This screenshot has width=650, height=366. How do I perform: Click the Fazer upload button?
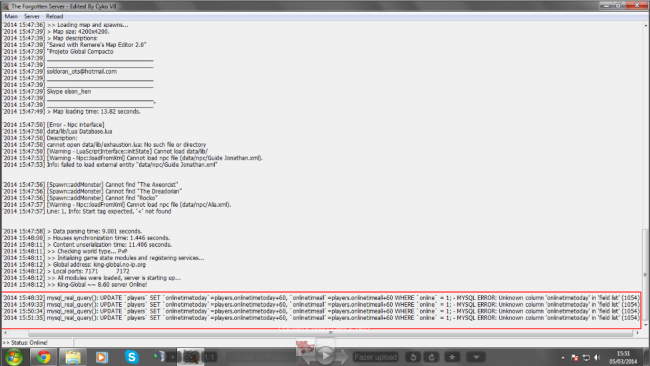coord(376,357)
